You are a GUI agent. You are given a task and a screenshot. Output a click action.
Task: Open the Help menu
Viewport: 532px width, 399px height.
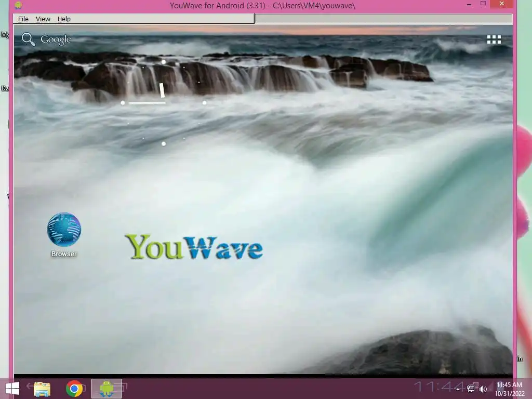[x=64, y=19]
